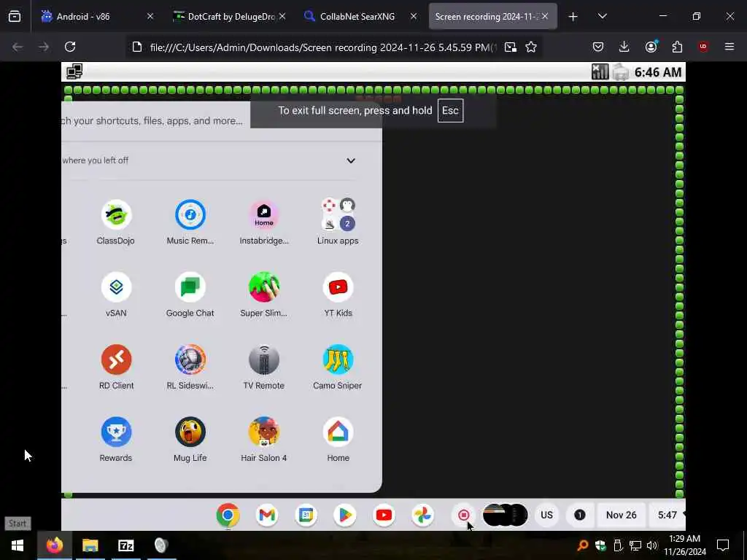Collapse the where you left off section
The width and height of the screenshot is (747, 560).
coord(351,160)
